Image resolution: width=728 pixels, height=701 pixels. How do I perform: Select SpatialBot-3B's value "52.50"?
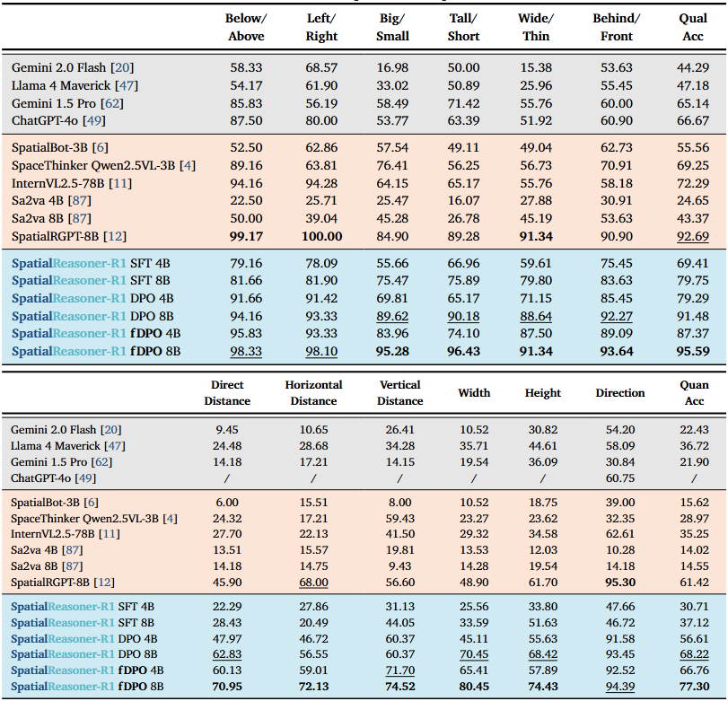click(246, 147)
